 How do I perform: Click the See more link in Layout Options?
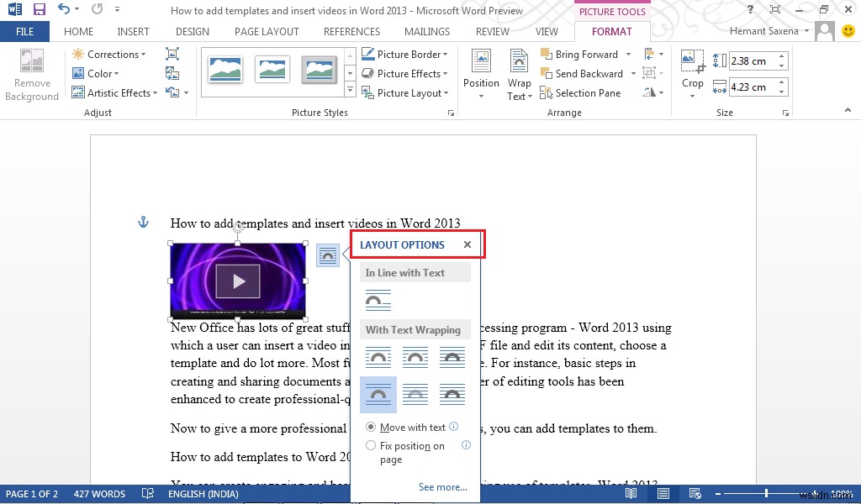pyautogui.click(x=442, y=487)
